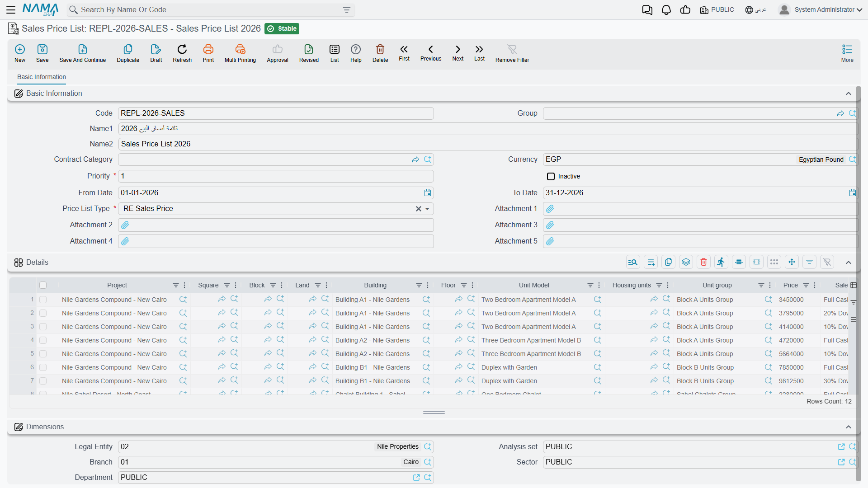Click the Approval button
The width and height of the screenshot is (868, 488).
tap(278, 53)
